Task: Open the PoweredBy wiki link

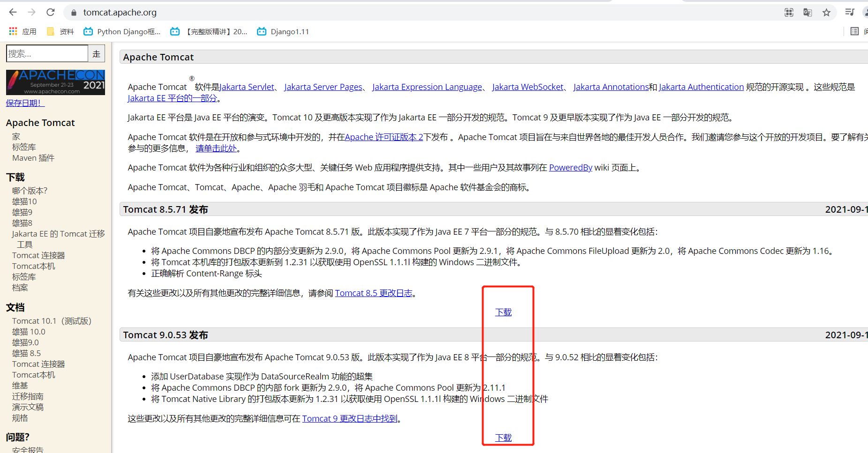Action: 571,167
